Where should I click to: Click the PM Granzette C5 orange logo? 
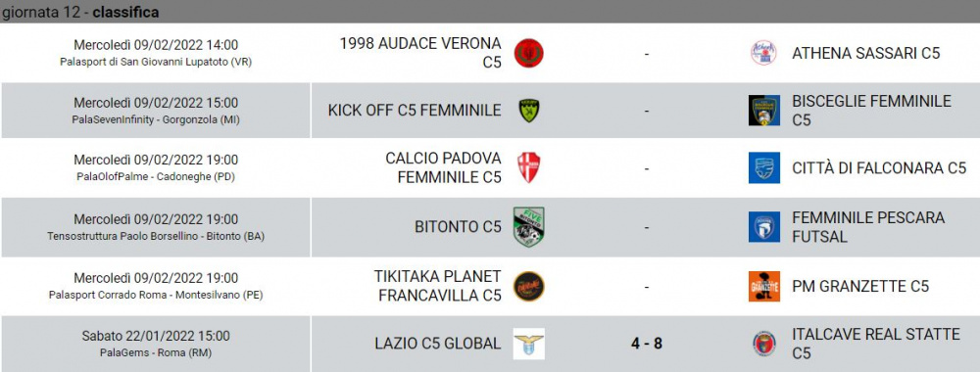[x=763, y=287]
